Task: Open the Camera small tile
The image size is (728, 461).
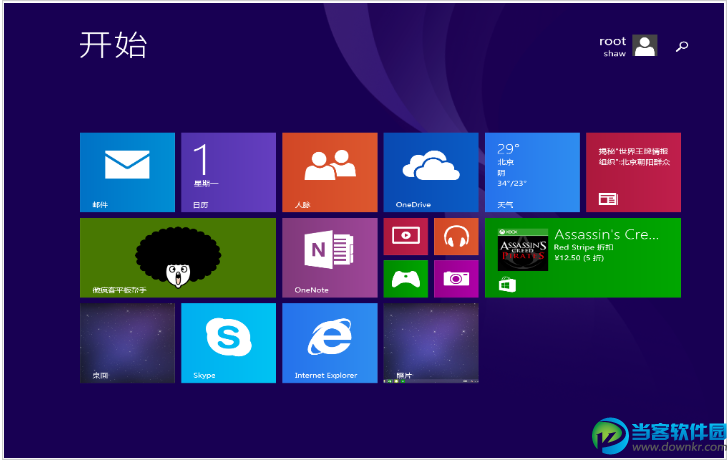Action: click(x=456, y=279)
